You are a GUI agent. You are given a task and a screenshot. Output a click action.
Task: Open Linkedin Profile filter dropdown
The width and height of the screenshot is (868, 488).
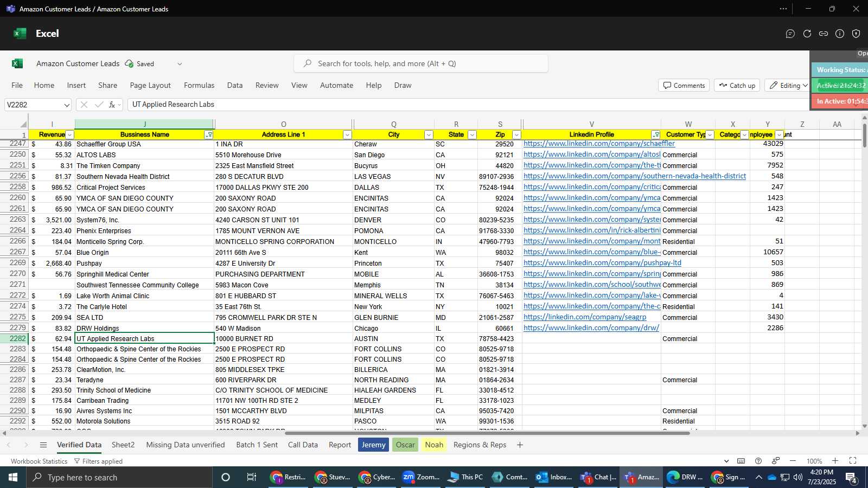tap(656, 135)
